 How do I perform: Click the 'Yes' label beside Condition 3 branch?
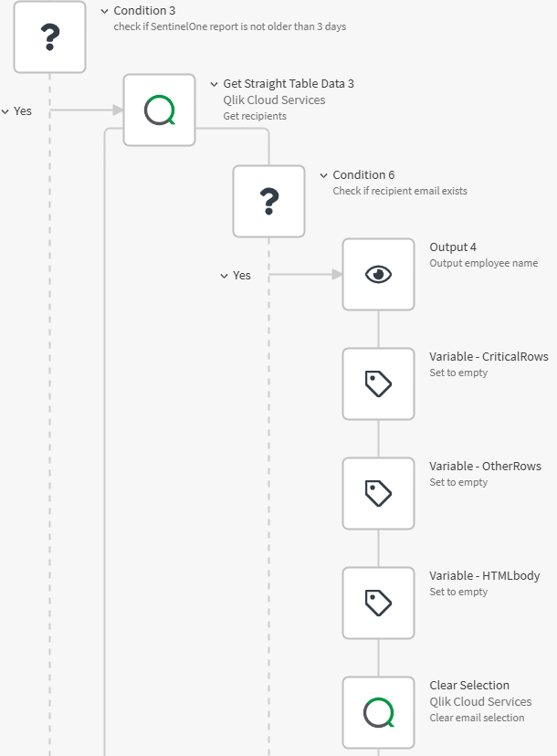click(23, 110)
